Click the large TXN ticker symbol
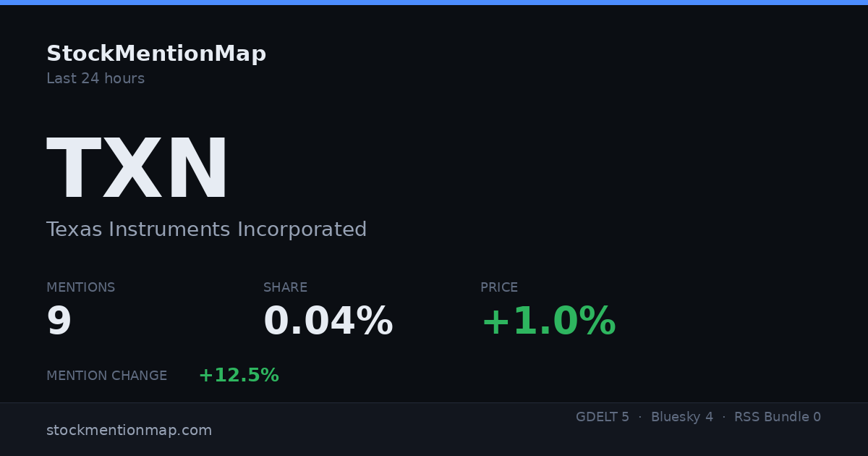 click(x=137, y=170)
